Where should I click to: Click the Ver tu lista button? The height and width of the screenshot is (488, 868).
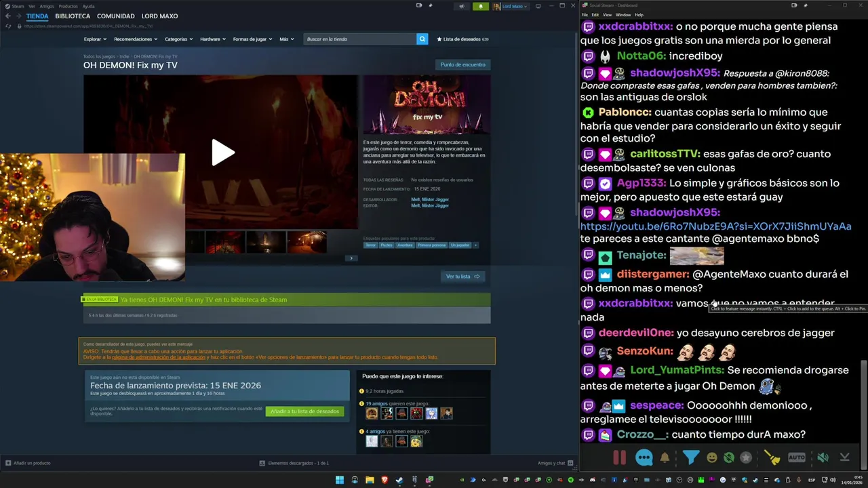(x=462, y=277)
